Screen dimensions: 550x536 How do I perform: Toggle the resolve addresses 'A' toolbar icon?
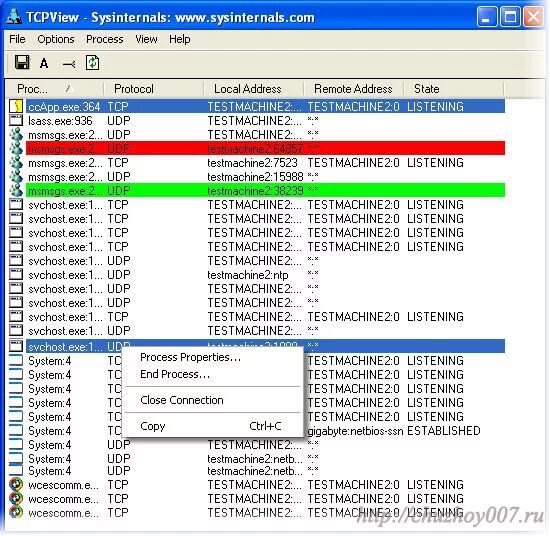point(44,63)
